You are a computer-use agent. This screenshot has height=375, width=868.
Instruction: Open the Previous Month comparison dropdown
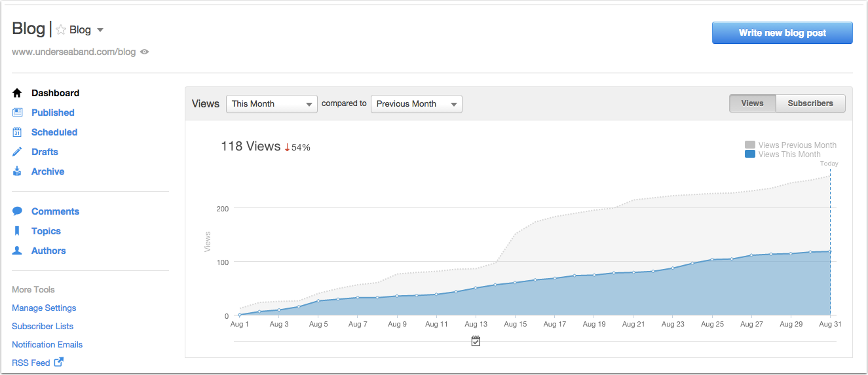(x=417, y=104)
